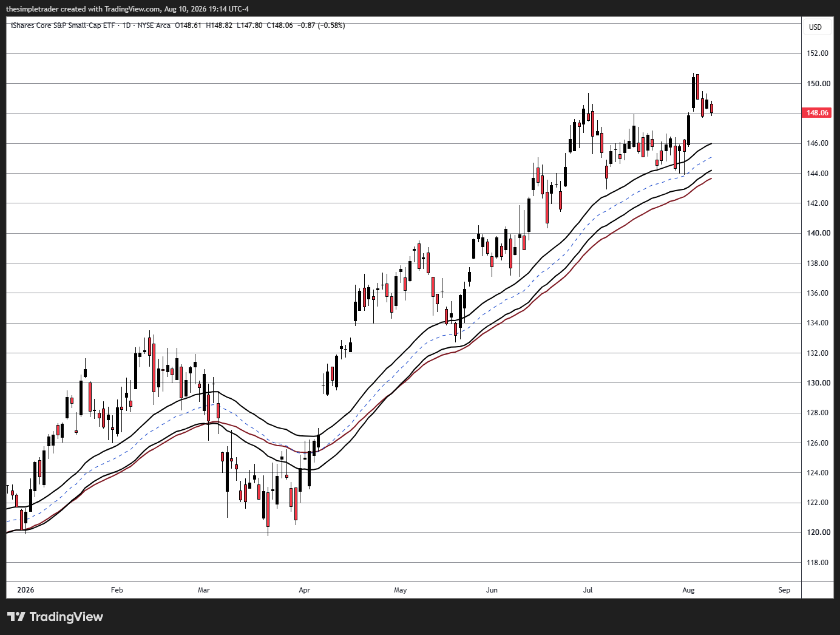840x635 pixels.
Task: Click the 134.00 price axis label
Action: pyautogui.click(x=818, y=323)
